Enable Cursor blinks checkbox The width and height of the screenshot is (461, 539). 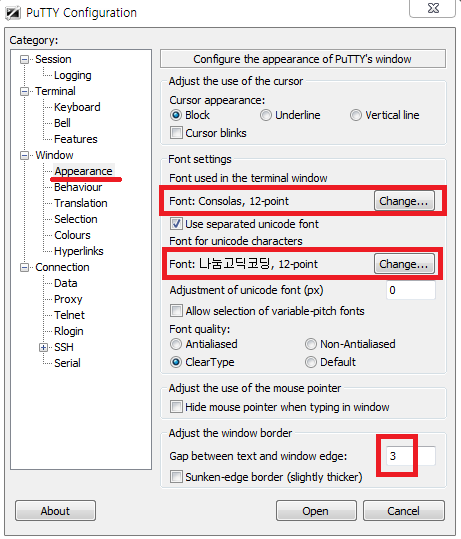click(x=176, y=133)
